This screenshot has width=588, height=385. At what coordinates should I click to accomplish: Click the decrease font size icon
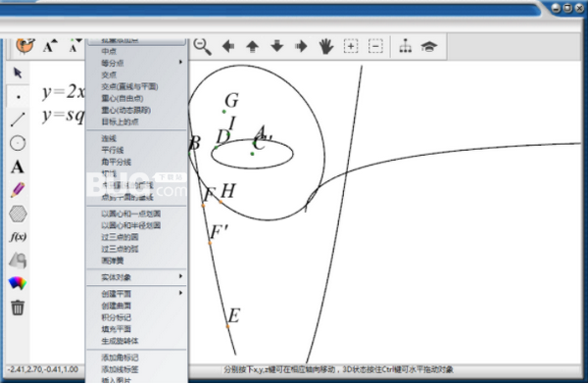(74, 45)
